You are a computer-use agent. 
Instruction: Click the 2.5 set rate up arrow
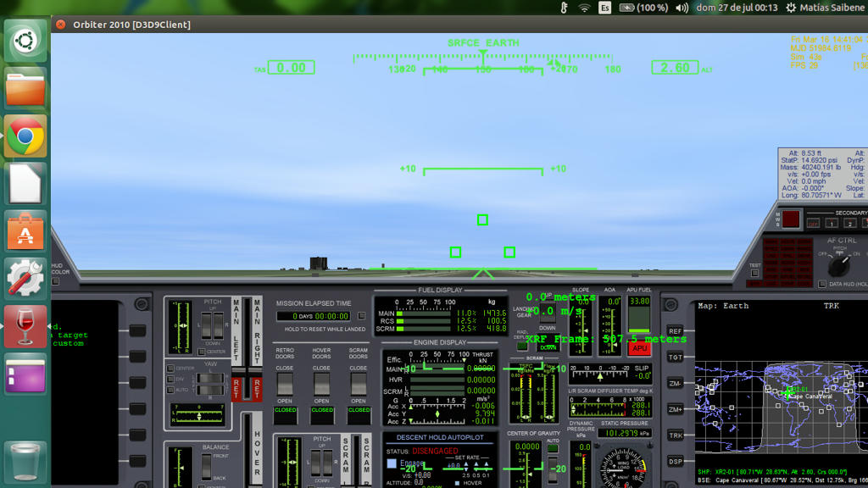[466, 465]
